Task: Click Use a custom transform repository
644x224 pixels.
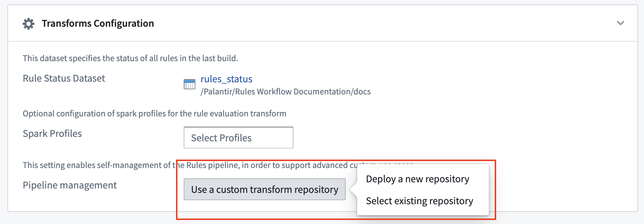Action: tap(265, 189)
